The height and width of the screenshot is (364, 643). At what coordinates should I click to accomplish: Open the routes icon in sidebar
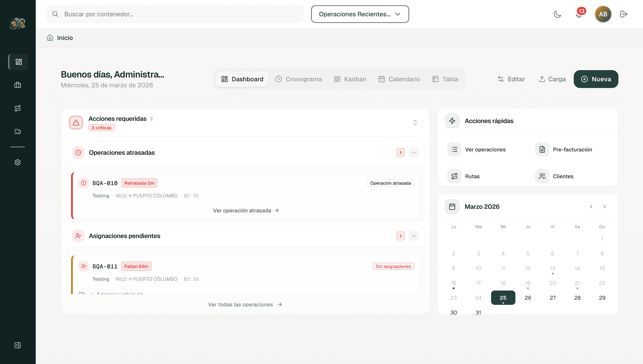pyautogui.click(x=17, y=108)
